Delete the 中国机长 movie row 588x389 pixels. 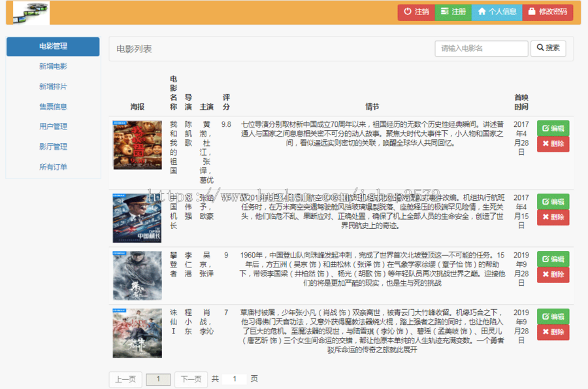click(x=553, y=217)
